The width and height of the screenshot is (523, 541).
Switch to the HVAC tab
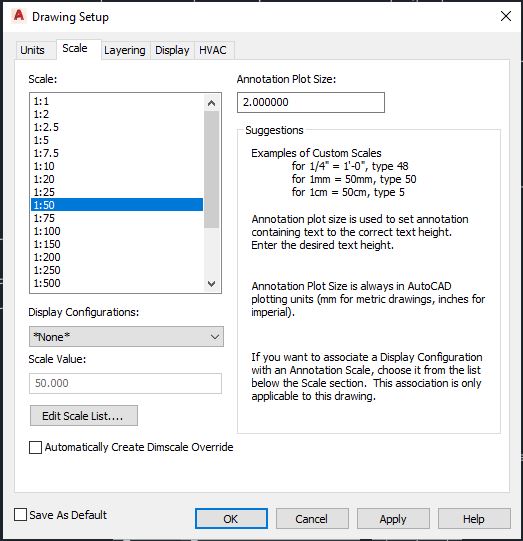213,50
